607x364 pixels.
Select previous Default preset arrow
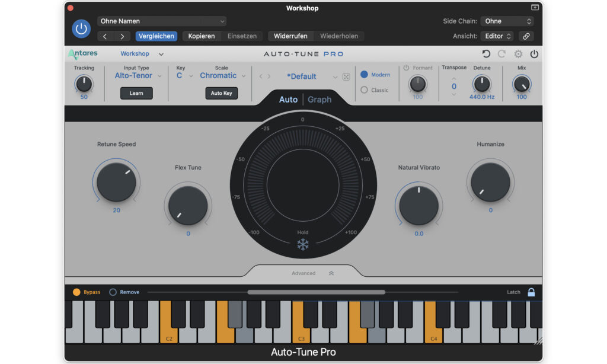(261, 76)
